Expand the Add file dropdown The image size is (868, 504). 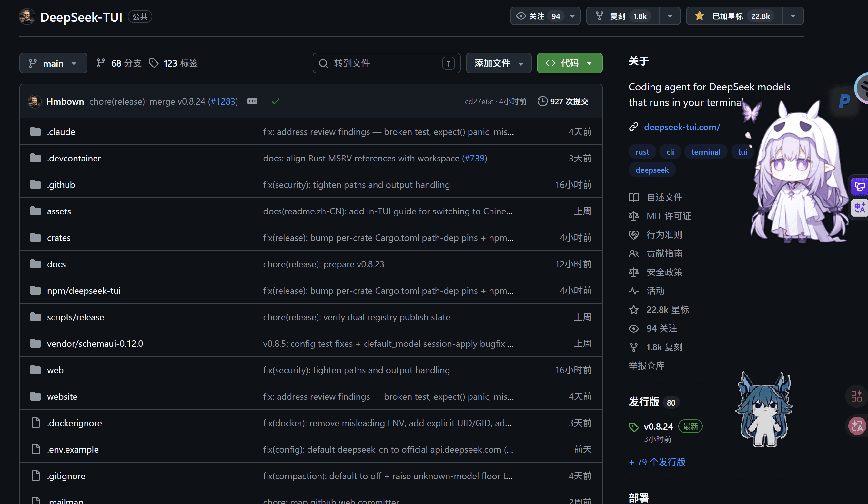pos(499,63)
